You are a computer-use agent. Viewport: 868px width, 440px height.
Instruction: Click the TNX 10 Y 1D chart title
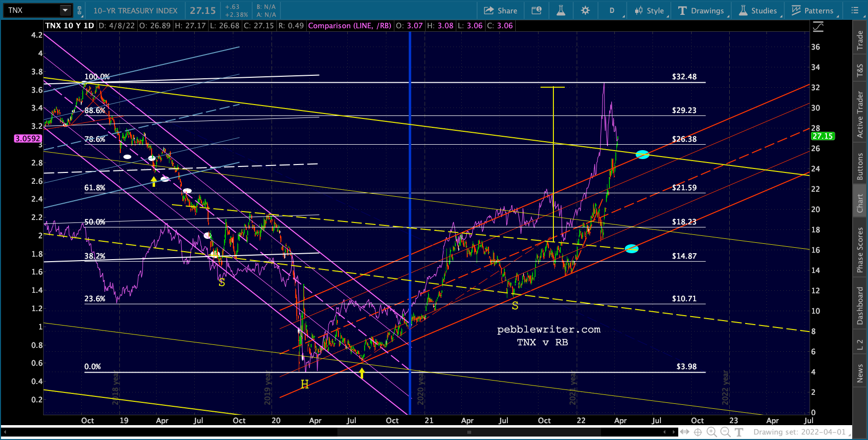[x=69, y=26]
